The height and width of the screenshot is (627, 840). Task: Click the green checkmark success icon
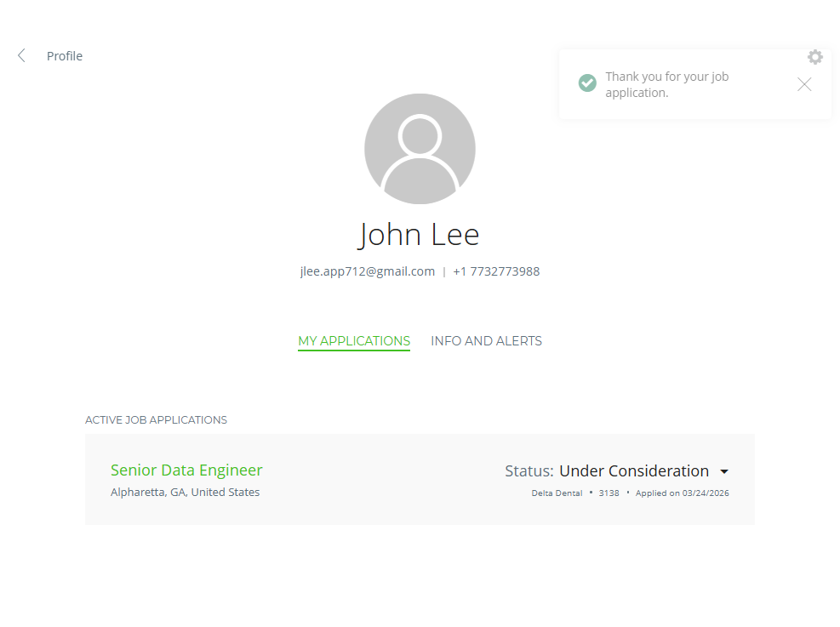coord(587,83)
